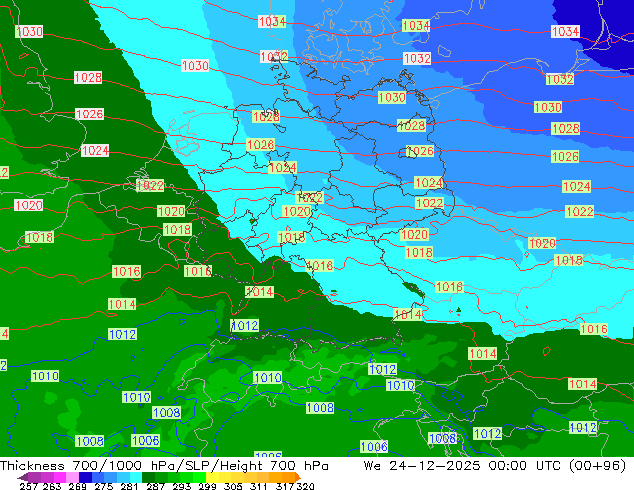Select the cyan legend swatch

(136, 477)
